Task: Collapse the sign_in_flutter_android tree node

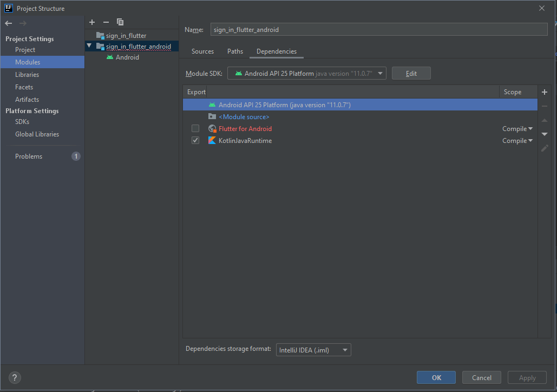Action: coord(90,46)
